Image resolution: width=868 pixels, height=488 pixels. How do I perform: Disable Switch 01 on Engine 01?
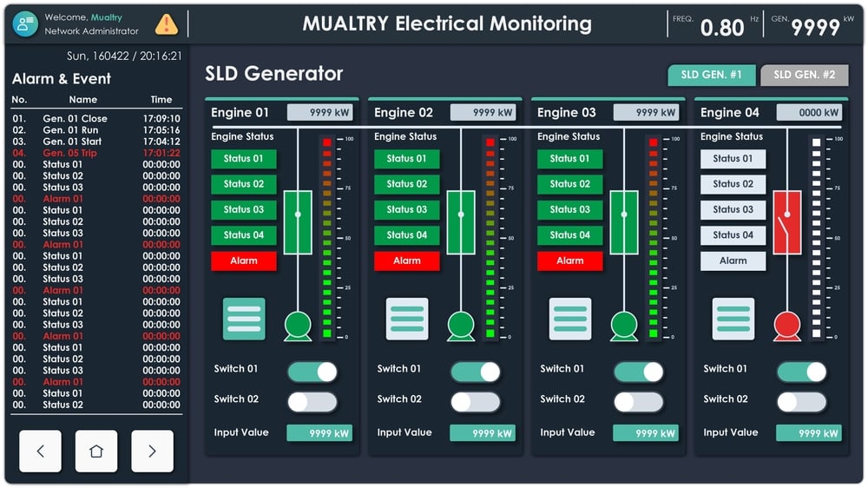(312, 373)
